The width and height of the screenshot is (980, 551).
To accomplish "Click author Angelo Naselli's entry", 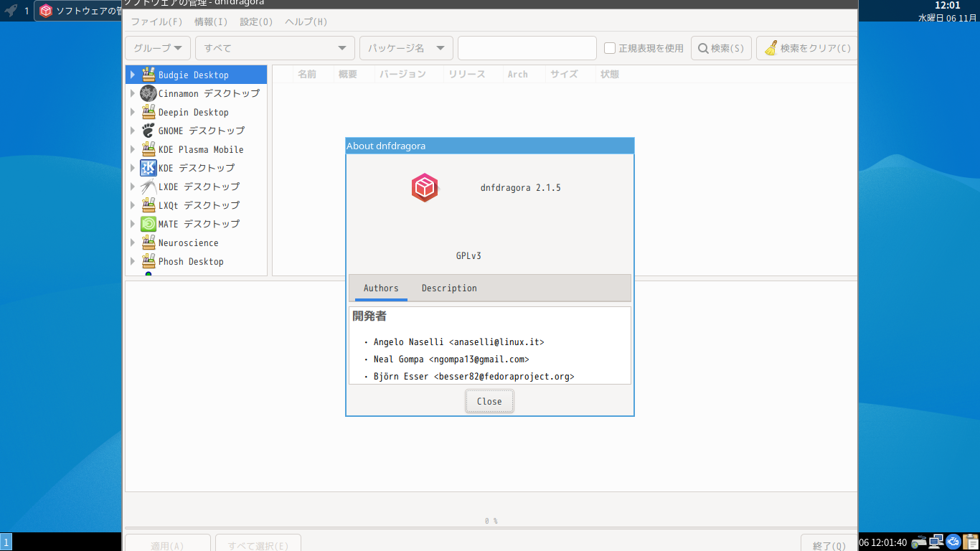I will 459,342.
